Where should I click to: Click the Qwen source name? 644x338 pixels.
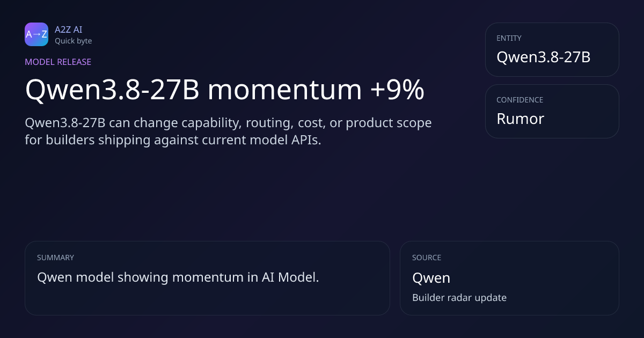coord(431,278)
